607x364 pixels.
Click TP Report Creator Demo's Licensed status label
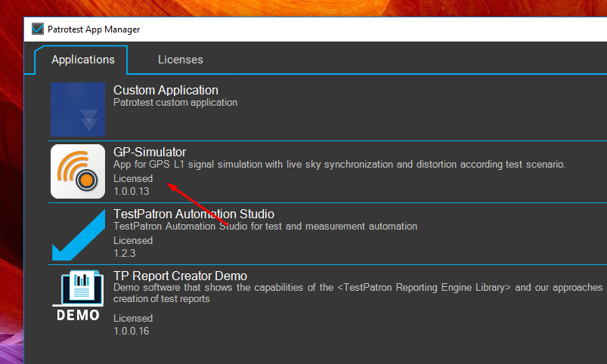coord(133,318)
